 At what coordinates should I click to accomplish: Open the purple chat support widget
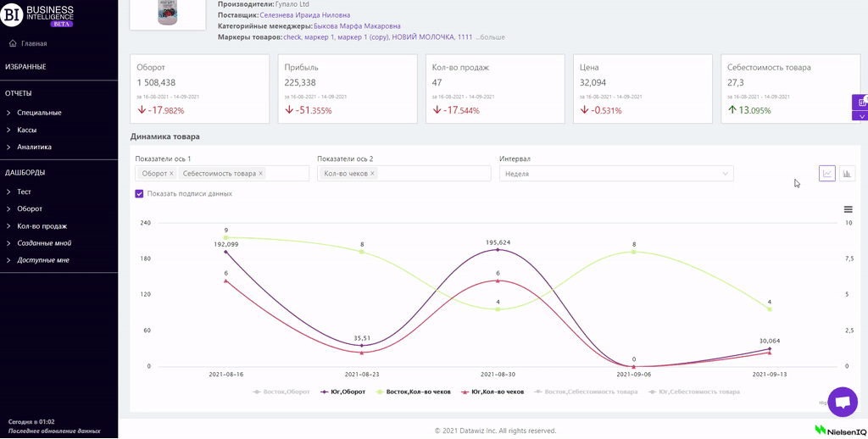click(x=842, y=403)
